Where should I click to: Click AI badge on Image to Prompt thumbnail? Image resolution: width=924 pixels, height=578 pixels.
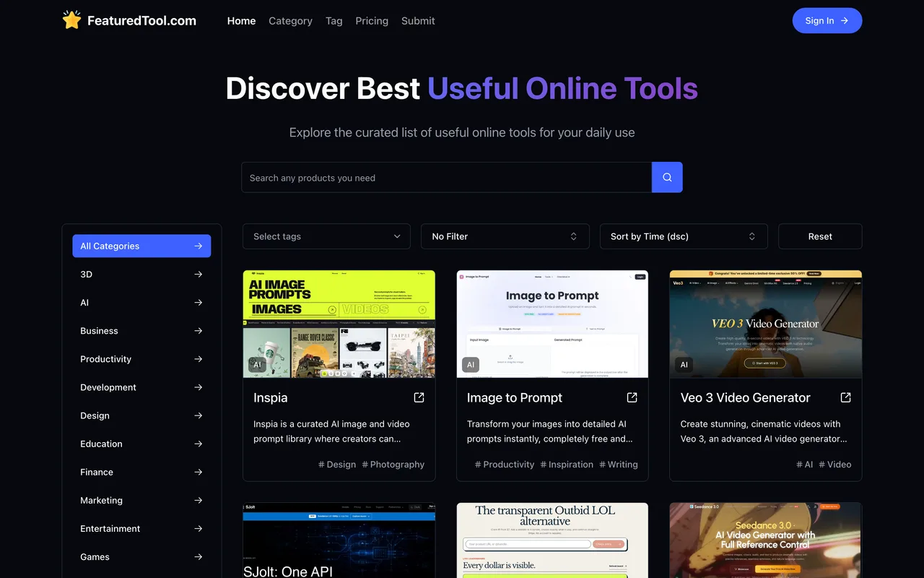471,365
